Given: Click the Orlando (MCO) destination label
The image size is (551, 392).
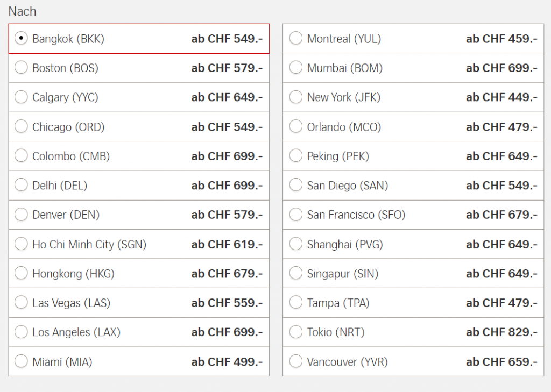Looking at the screenshot, I should pos(344,127).
